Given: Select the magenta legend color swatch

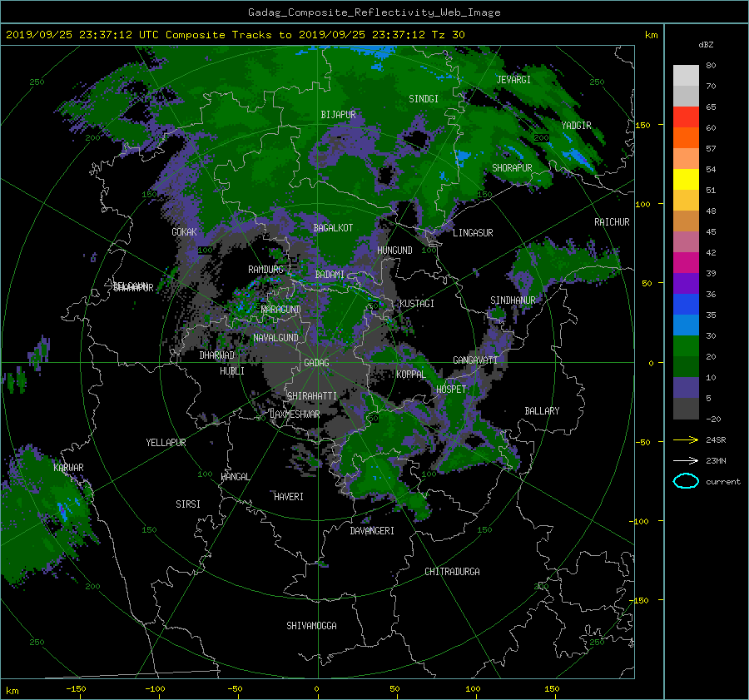Looking at the screenshot, I should (686, 262).
